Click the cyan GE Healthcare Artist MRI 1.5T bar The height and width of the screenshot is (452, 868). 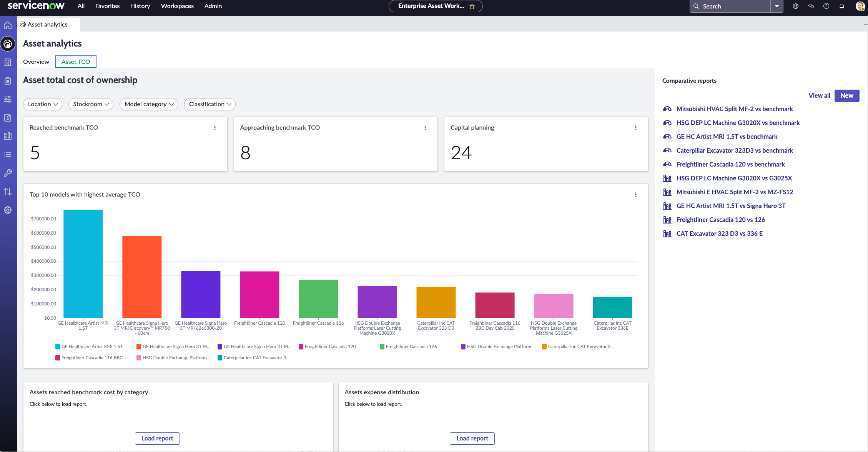click(83, 264)
